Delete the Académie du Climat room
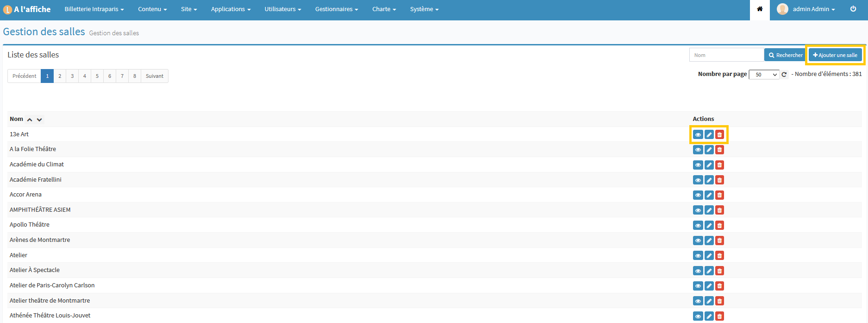 (x=719, y=165)
